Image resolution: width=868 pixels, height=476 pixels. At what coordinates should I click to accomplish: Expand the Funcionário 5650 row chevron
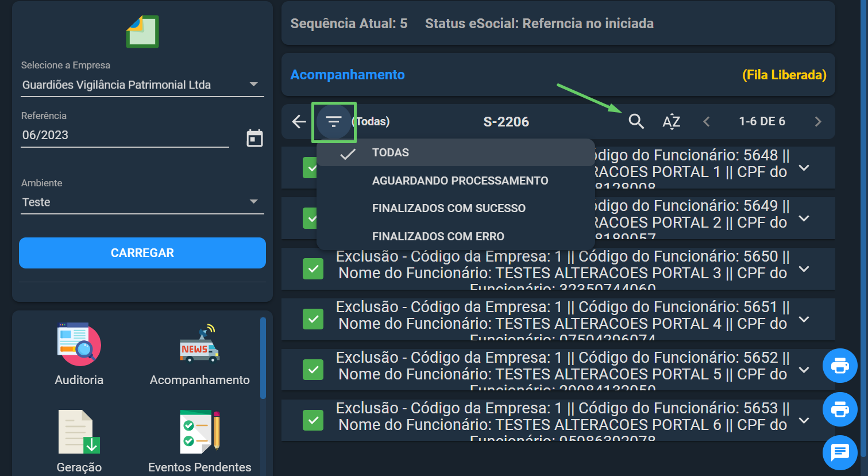[804, 269]
